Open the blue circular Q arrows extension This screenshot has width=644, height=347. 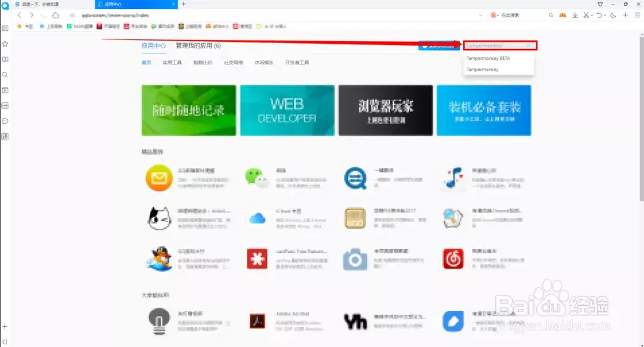point(355,178)
